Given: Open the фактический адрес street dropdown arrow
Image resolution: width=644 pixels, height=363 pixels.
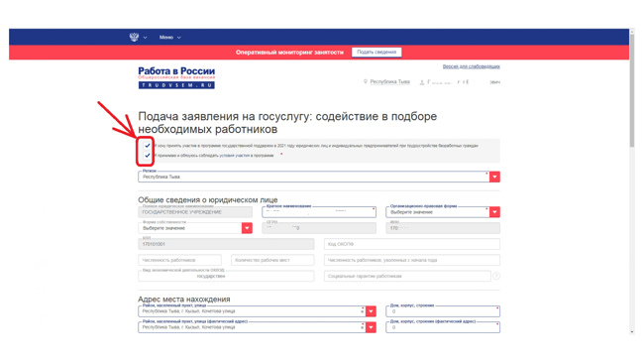Looking at the screenshot, I should [371, 327].
